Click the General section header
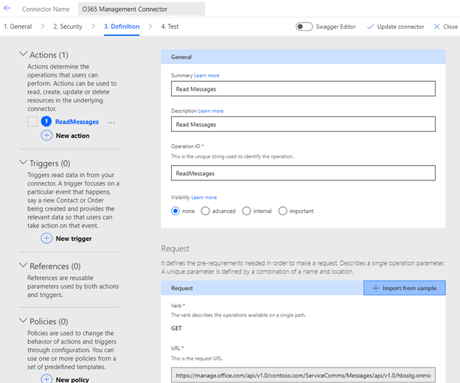The height and width of the screenshot is (383, 460). (x=303, y=57)
